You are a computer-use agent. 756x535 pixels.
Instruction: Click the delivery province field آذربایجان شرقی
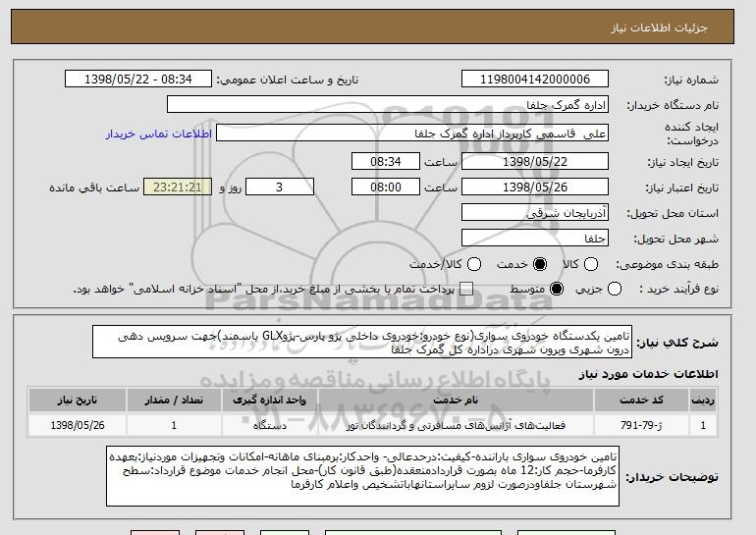point(535,213)
